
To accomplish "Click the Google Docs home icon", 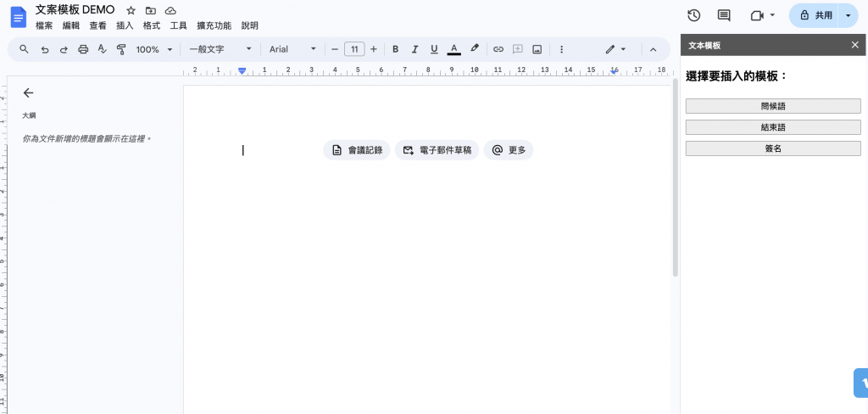I will pos(19,17).
